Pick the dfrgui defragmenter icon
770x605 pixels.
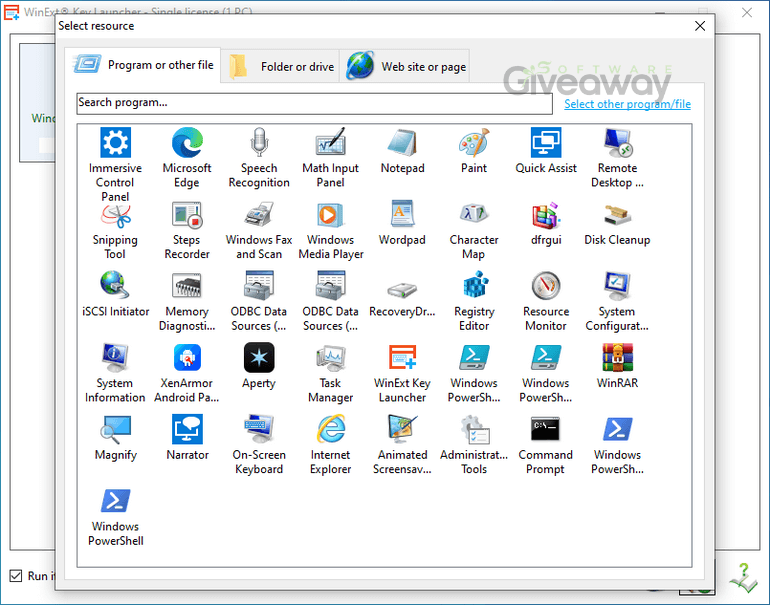coord(546,215)
